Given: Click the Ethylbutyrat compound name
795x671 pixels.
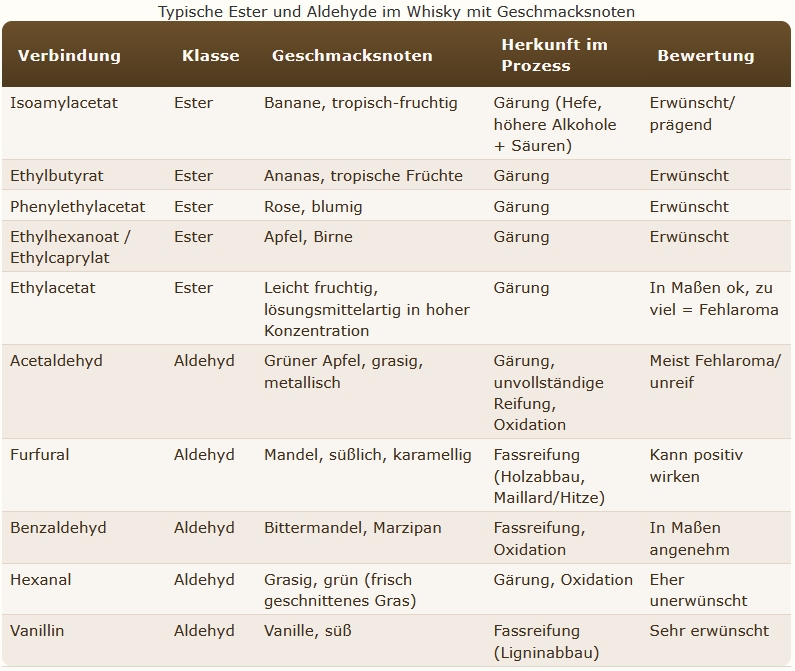Looking at the screenshot, I should [57, 176].
